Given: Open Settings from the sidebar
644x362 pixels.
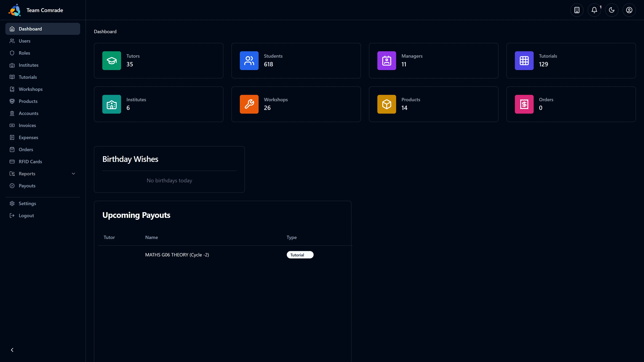Looking at the screenshot, I should 27,203.
